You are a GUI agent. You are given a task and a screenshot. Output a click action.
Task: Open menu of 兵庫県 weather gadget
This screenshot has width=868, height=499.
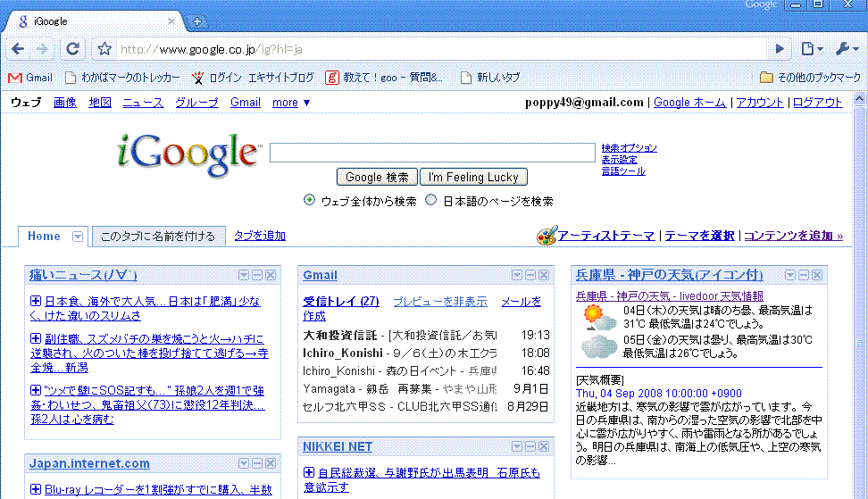coord(790,275)
